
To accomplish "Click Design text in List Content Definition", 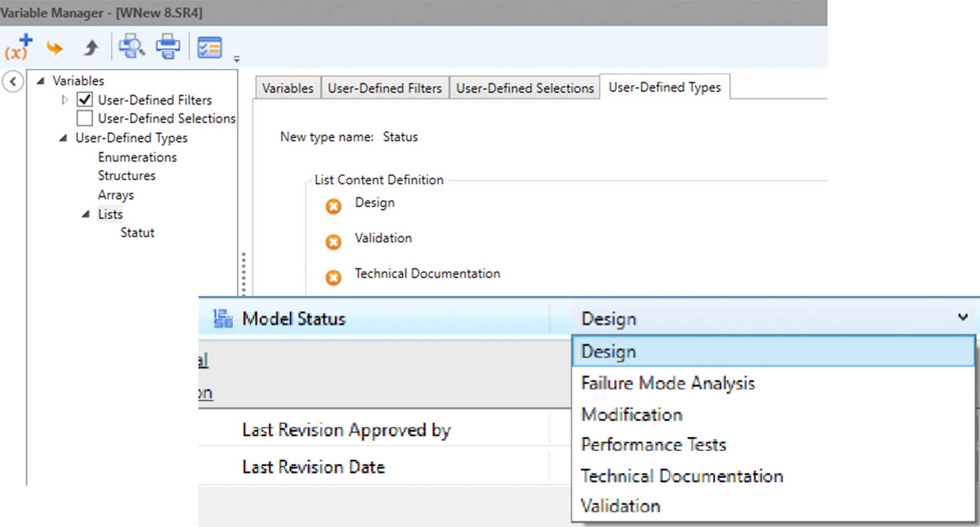I will 375,203.
